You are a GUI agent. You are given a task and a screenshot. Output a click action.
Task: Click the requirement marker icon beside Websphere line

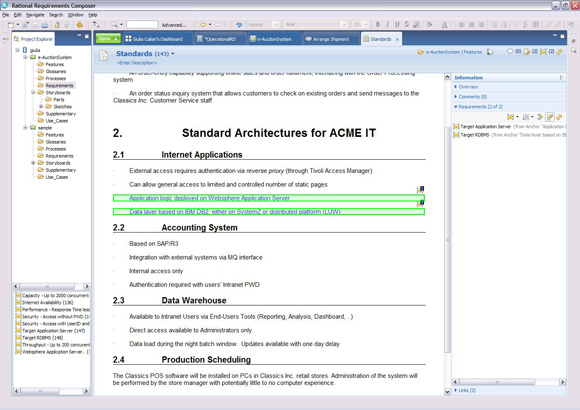(x=421, y=189)
